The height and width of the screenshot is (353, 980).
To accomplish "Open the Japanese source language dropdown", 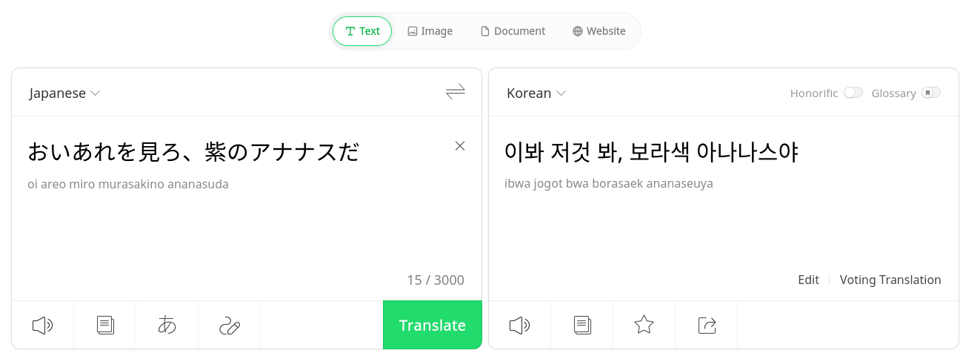I will point(64,93).
